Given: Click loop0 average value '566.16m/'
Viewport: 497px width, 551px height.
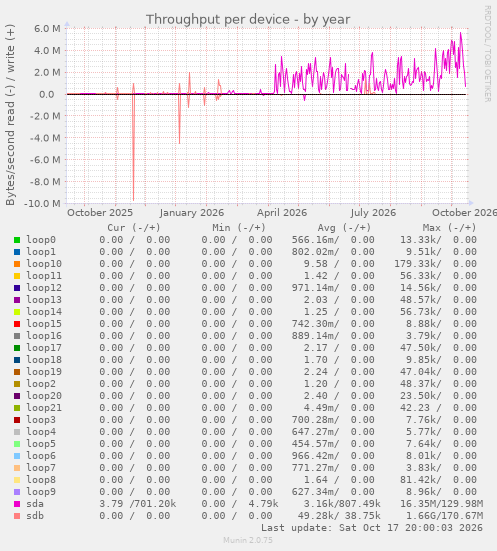Looking at the screenshot, I should click(315, 240).
